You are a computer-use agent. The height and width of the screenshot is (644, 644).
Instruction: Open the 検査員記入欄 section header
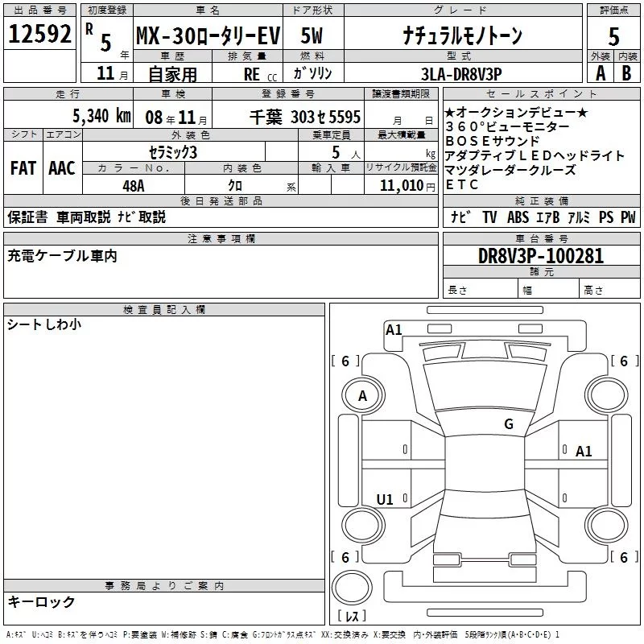point(164,310)
